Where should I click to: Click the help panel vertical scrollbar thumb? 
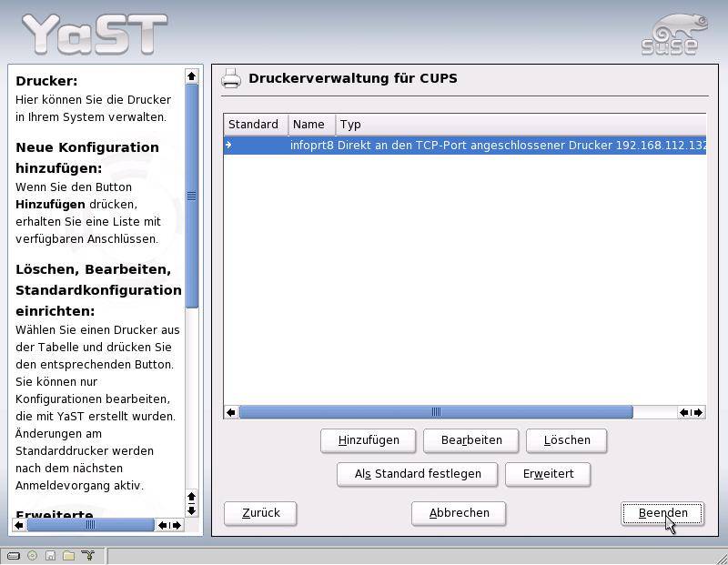(192, 196)
